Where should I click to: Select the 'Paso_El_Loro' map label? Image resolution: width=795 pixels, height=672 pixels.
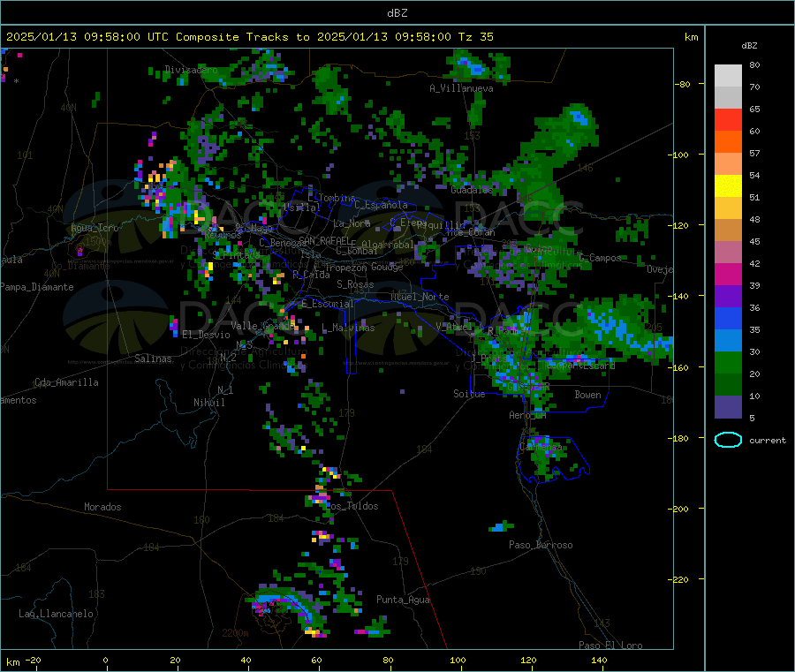[610, 646]
